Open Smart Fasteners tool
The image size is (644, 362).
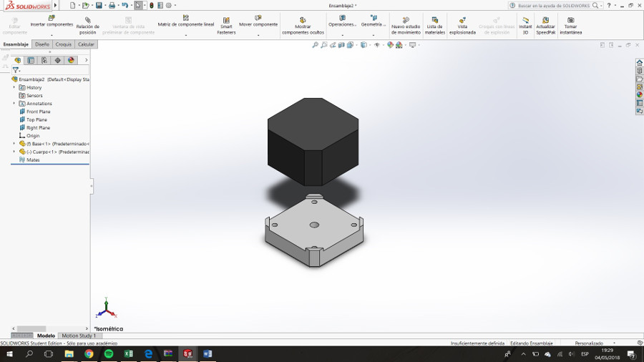226,26
